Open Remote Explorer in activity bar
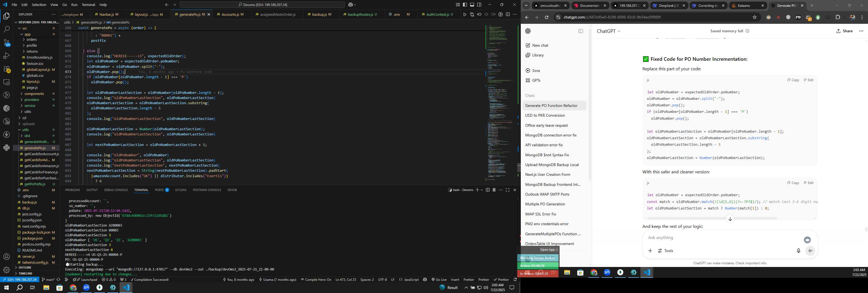Image resolution: width=868 pixels, height=293 pixels. [x=7, y=82]
